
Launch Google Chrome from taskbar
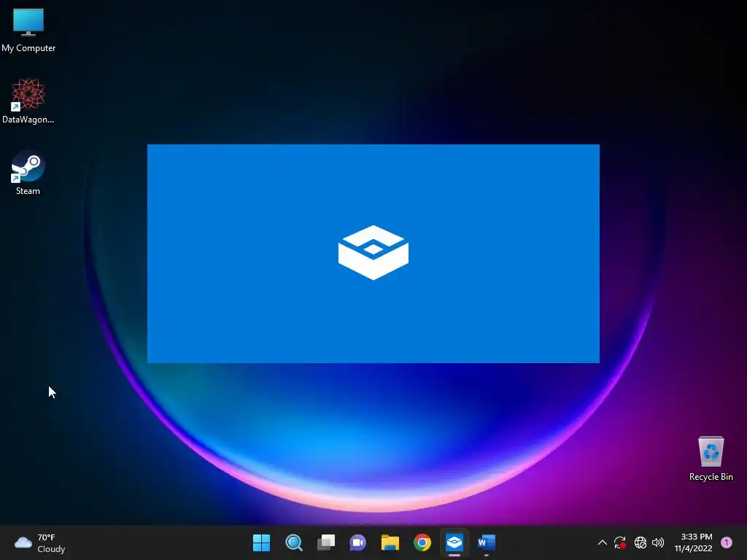coord(422,542)
